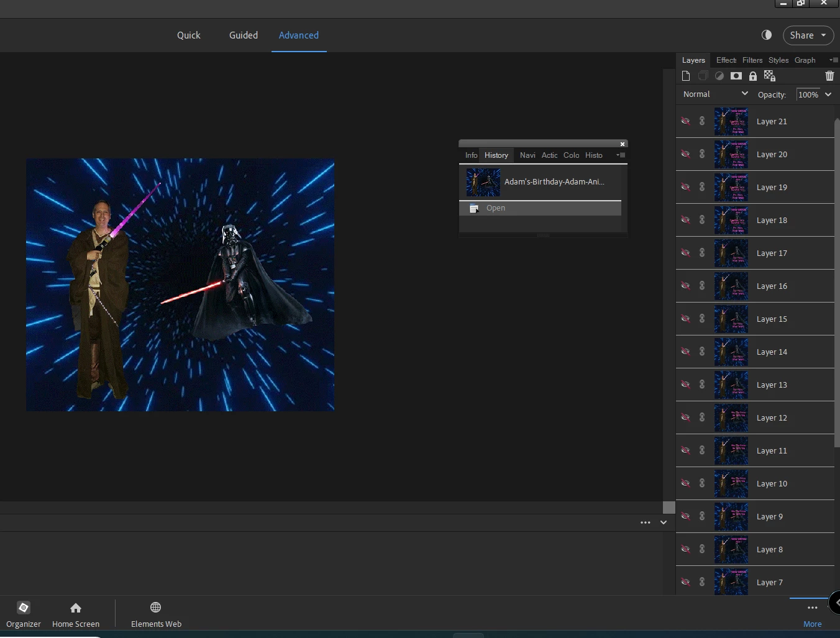The height and width of the screenshot is (638, 840).
Task: Show Layer 9 via its eye icon
Action: pyautogui.click(x=685, y=516)
